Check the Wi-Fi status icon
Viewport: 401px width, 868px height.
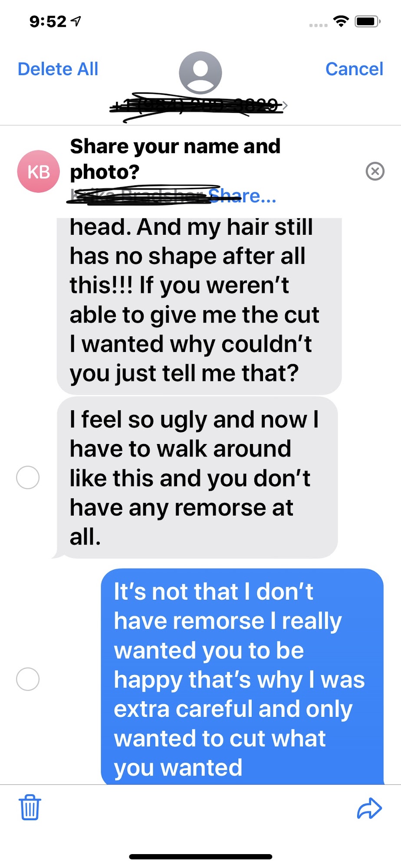(x=341, y=21)
